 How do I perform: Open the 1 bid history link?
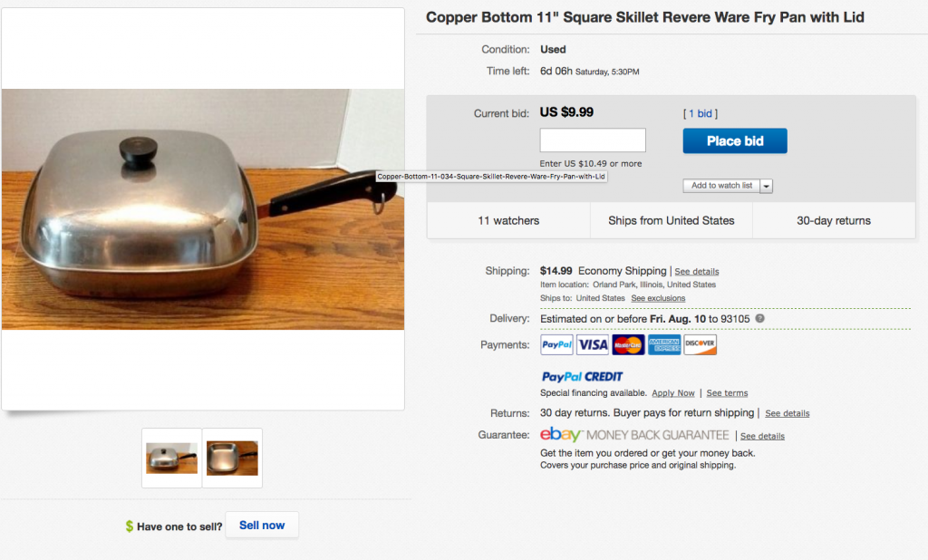[701, 113]
